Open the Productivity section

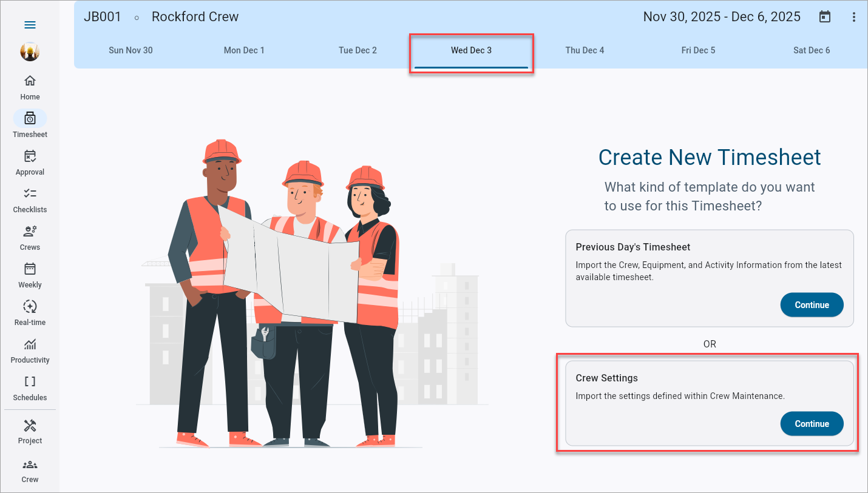click(30, 348)
